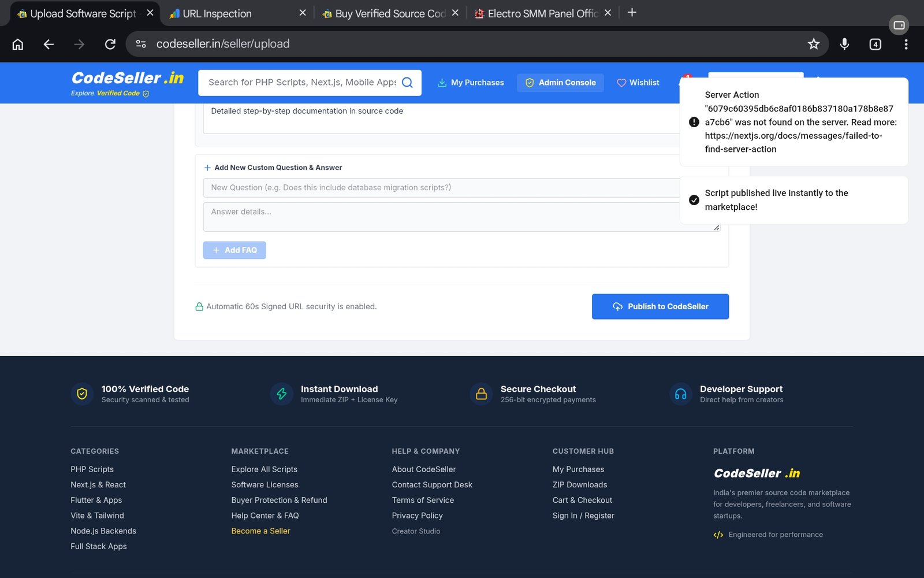Click the lightning Instant Download icon
This screenshot has width=924, height=578.
281,394
